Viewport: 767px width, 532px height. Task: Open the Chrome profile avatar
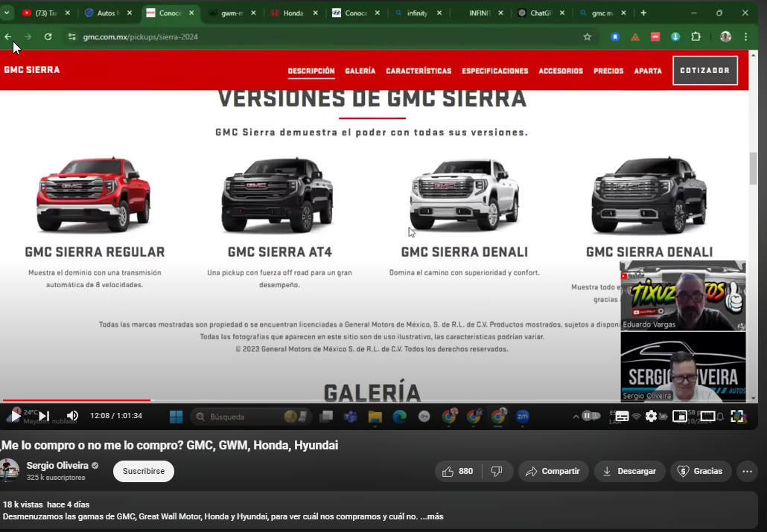[x=725, y=36]
